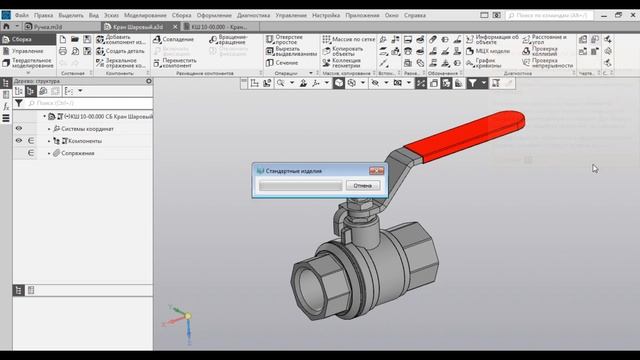Open the Файл menu
The height and width of the screenshot is (360, 640).
[x=22, y=16]
